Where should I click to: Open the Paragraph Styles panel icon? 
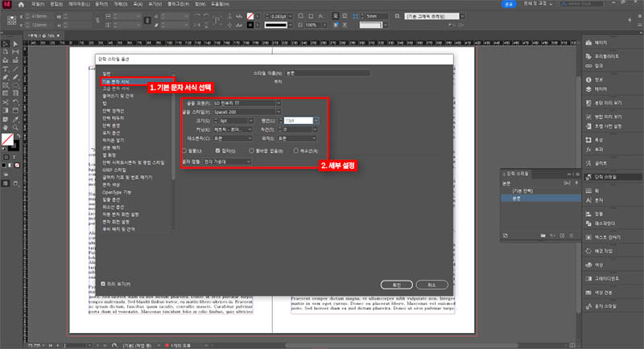(588, 177)
